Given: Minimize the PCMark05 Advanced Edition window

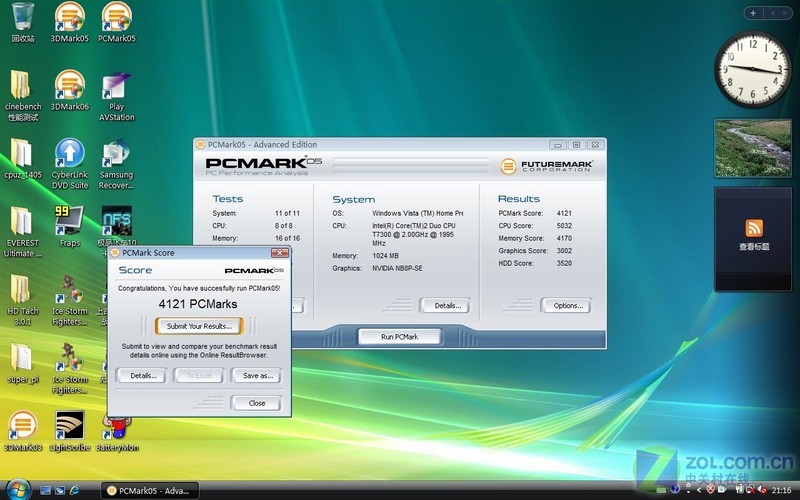Looking at the screenshot, I should point(558,145).
